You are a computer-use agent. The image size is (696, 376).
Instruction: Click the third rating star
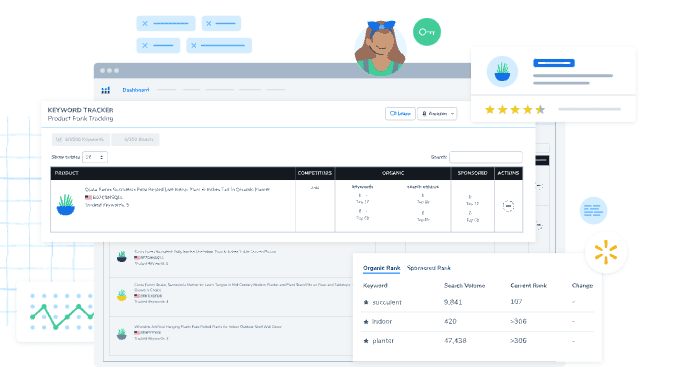(515, 110)
